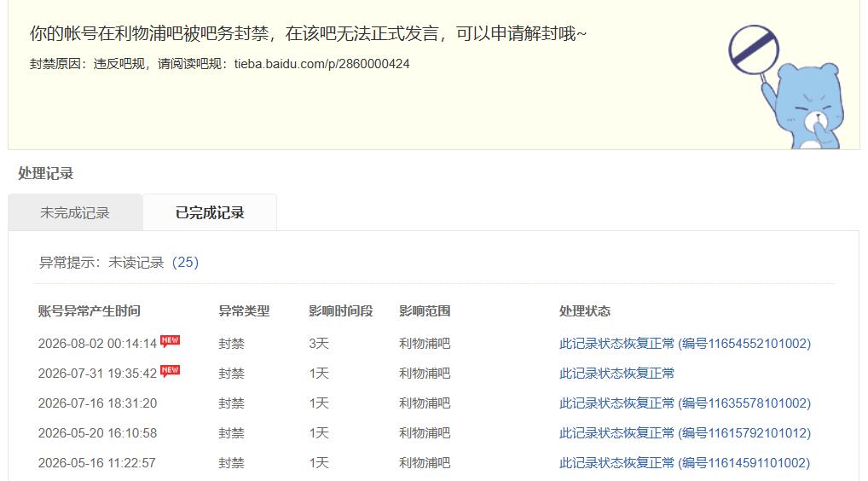The image size is (868, 481).
Task: Click the NEW badge on 2026-08-02 record
Action: click(x=170, y=340)
